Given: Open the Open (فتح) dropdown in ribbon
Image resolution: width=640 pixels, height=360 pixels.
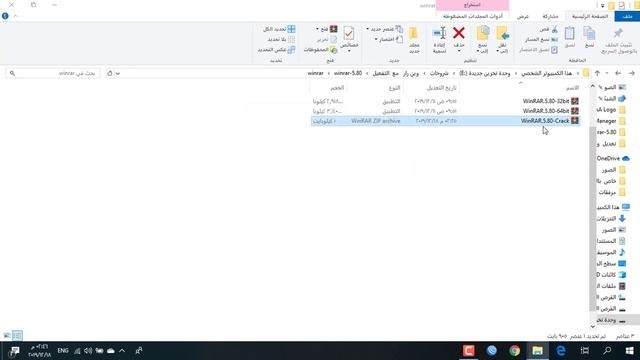Looking at the screenshot, I should (327, 29).
